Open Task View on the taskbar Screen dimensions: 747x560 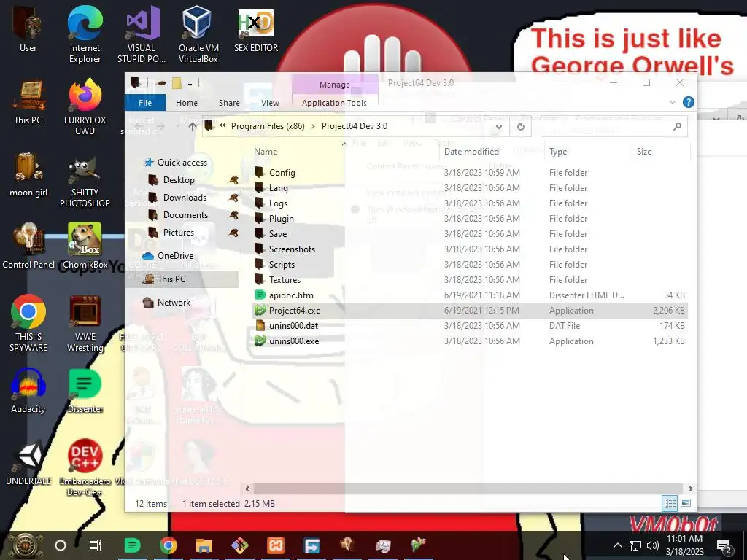[x=96, y=545]
